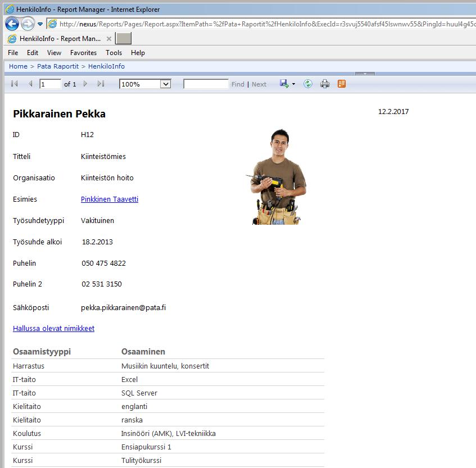Open the Edit menu

(33, 53)
